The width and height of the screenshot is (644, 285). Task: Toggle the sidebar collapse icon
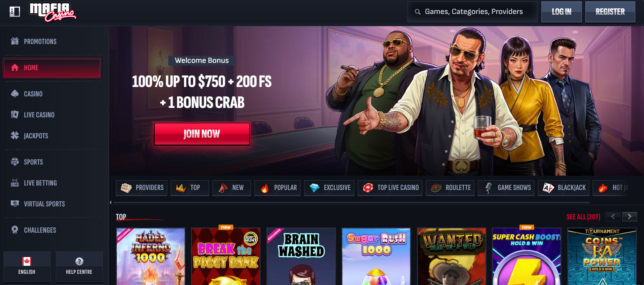[15, 12]
